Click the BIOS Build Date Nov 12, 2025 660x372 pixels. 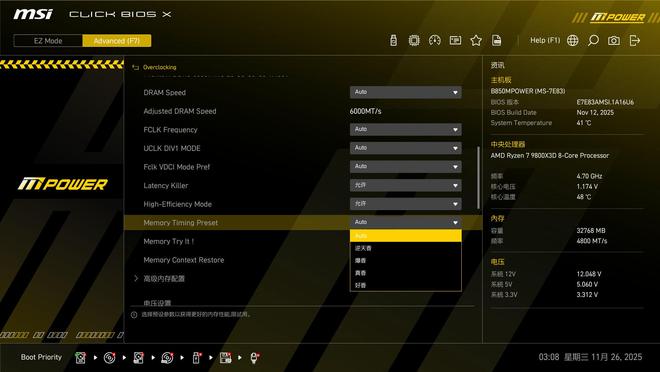[x=595, y=112]
